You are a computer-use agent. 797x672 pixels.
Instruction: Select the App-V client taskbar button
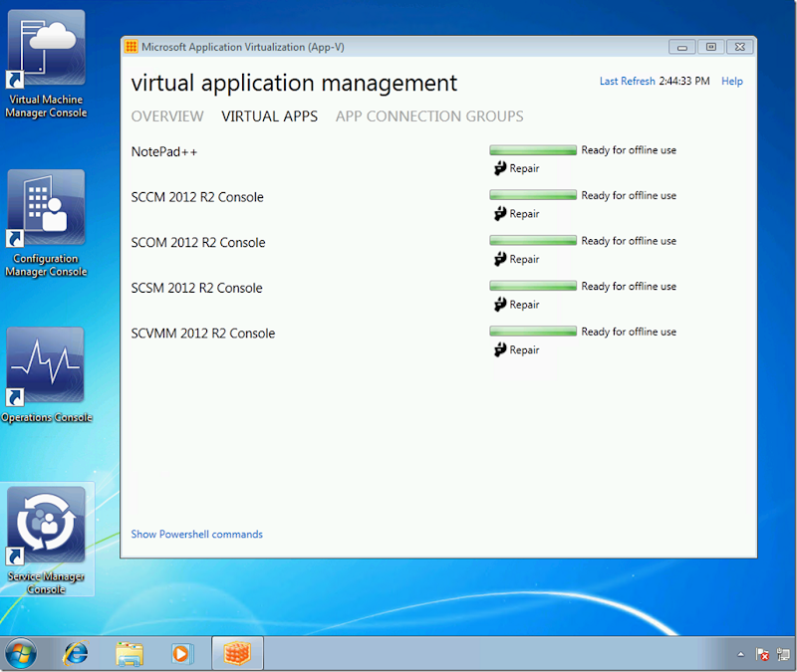click(x=237, y=654)
